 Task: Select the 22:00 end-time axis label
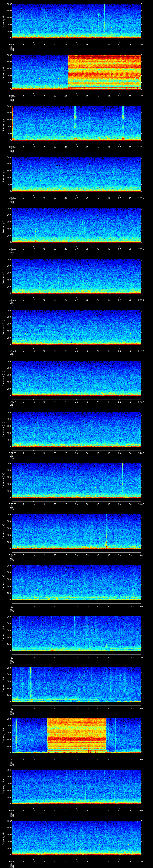tap(141, 402)
